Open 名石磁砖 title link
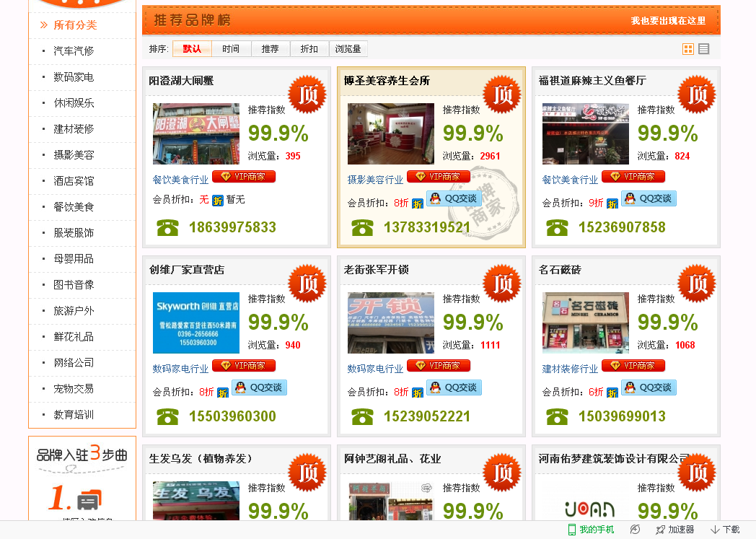756x539 pixels. click(560, 270)
